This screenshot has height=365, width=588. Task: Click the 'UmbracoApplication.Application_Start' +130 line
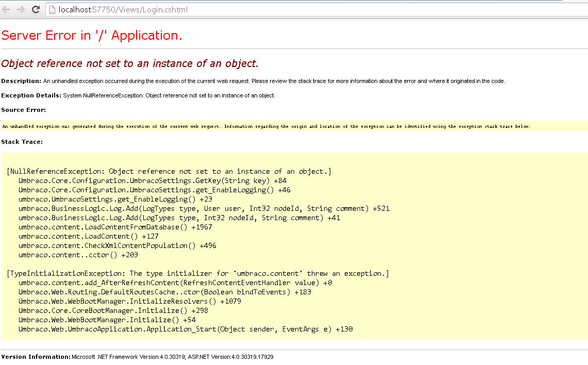click(186, 329)
